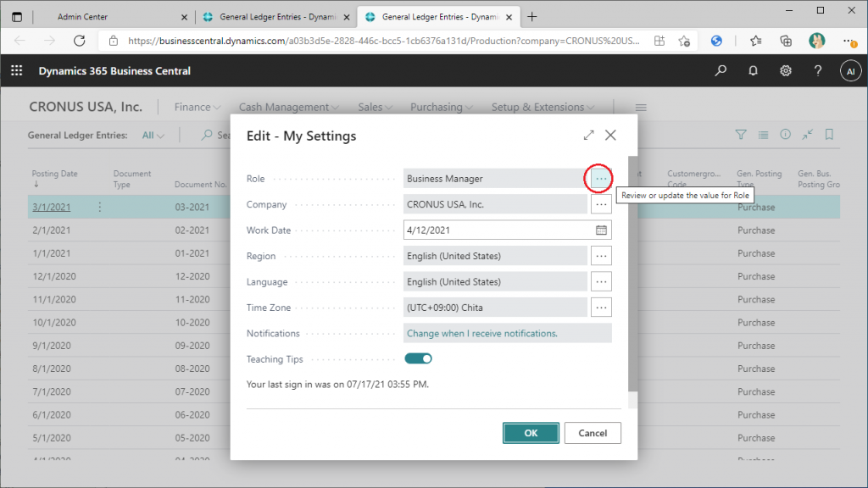This screenshot has width=868, height=488.
Task: Open the All views dropdown
Action: (153, 135)
